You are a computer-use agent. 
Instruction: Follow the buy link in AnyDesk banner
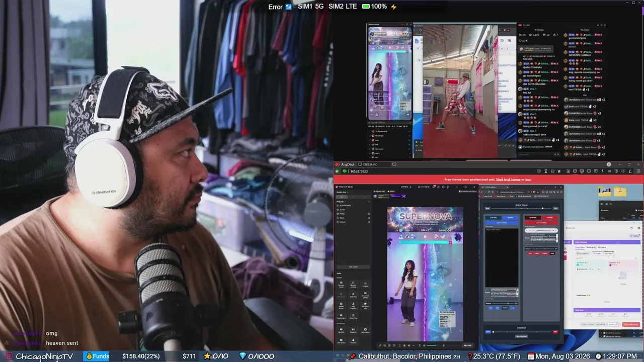click(528, 179)
